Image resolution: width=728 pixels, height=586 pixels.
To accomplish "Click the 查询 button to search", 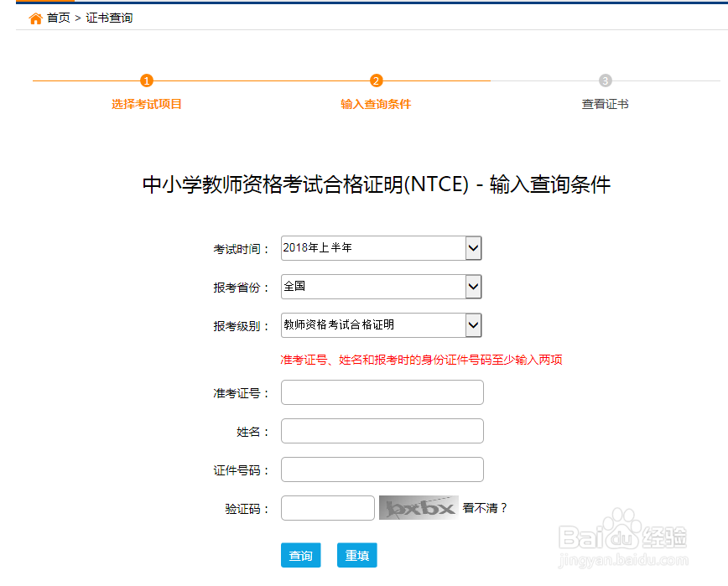I will click(300, 555).
